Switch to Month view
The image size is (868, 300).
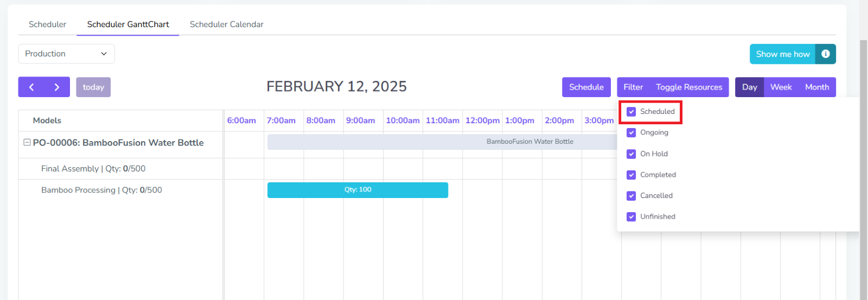(816, 87)
